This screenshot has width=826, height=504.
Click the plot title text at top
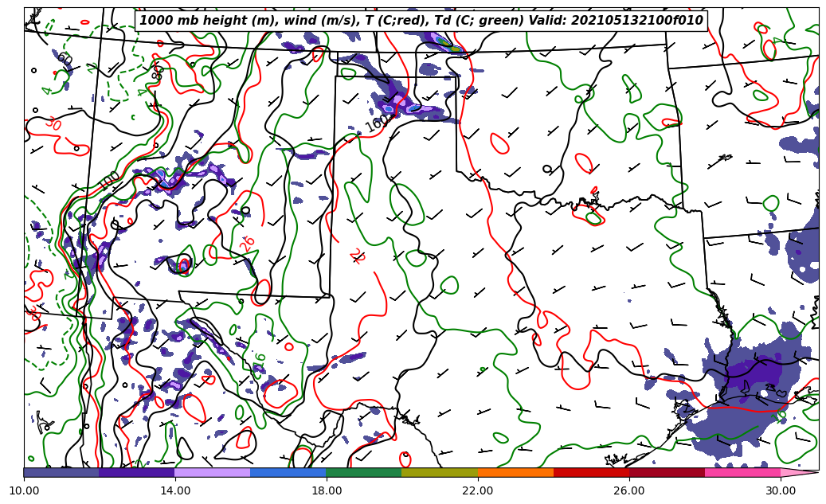[x=421, y=21]
